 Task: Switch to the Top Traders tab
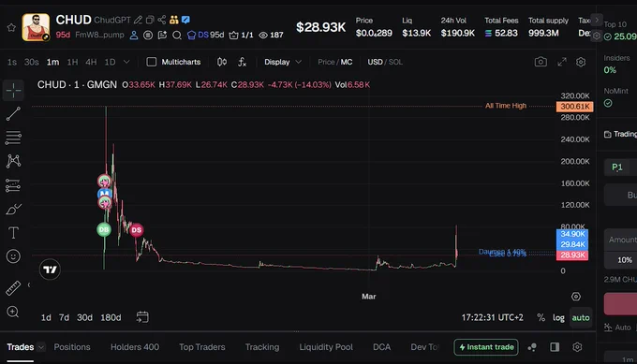(x=202, y=347)
